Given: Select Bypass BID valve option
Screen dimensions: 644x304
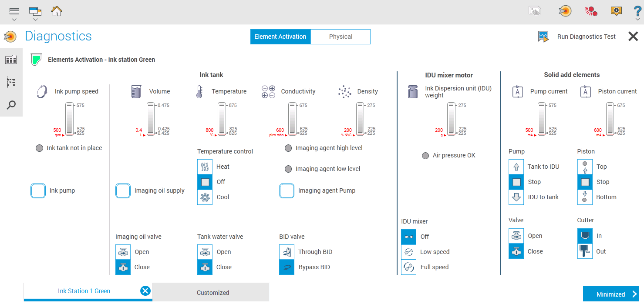Looking at the screenshot, I should pos(287,267).
